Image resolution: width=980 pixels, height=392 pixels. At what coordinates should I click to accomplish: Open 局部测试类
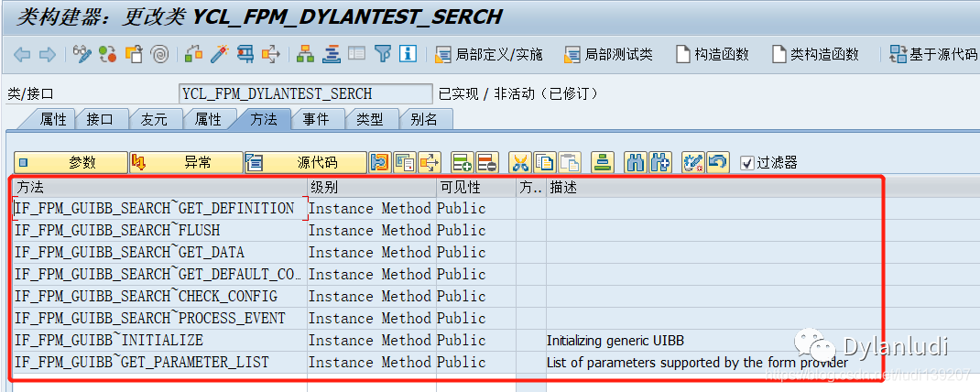click(608, 54)
